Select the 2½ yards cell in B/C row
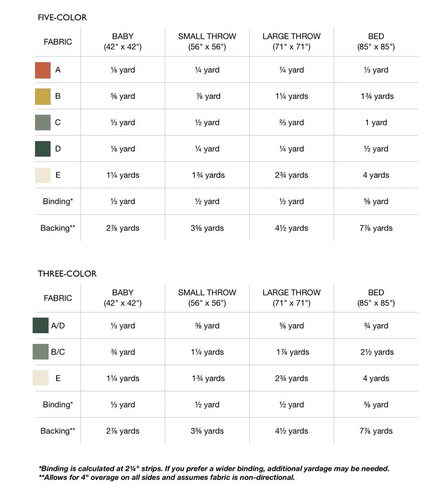The height and width of the screenshot is (491, 448). click(377, 352)
